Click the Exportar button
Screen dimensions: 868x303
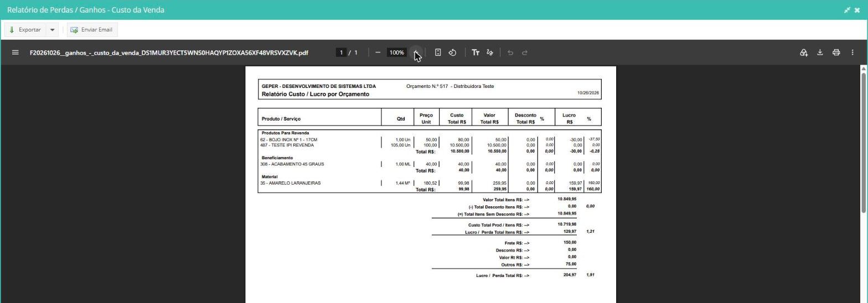coord(25,30)
